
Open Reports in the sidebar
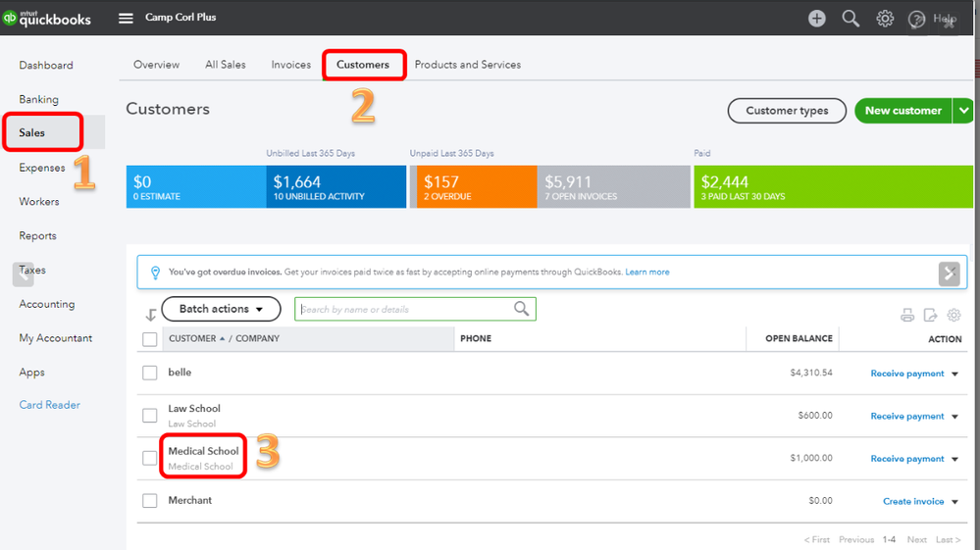[37, 236]
